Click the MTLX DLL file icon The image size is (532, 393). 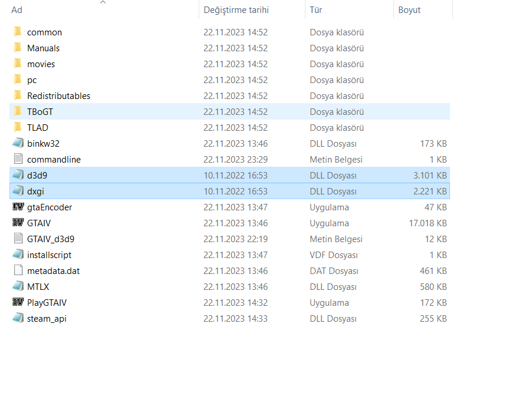click(x=18, y=286)
